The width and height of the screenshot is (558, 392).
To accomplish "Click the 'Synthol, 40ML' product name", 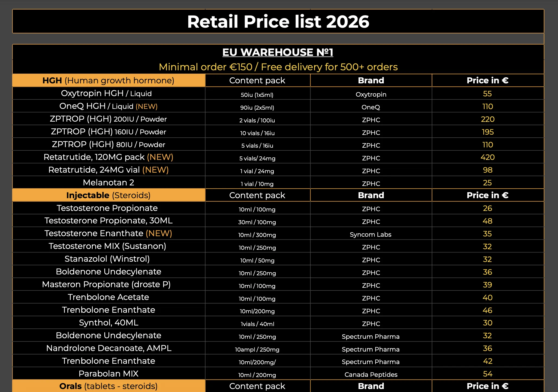I will coord(108,323).
